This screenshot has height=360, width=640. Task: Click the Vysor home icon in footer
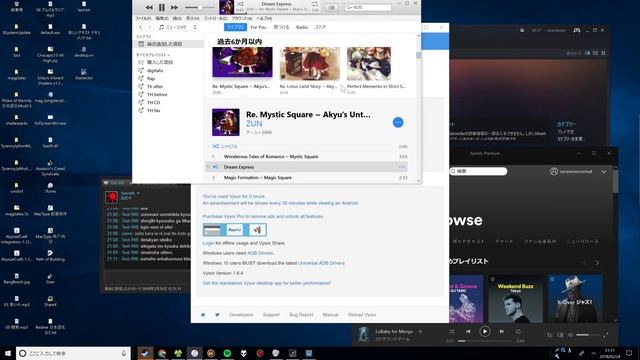pyautogui.click(x=203, y=315)
